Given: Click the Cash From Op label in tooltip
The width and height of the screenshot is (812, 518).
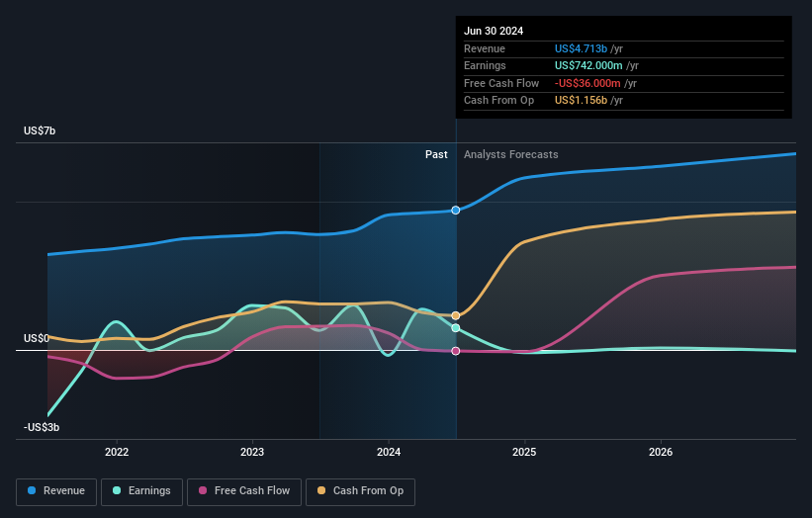Looking at the screenshot, I should tap(498, 101).
